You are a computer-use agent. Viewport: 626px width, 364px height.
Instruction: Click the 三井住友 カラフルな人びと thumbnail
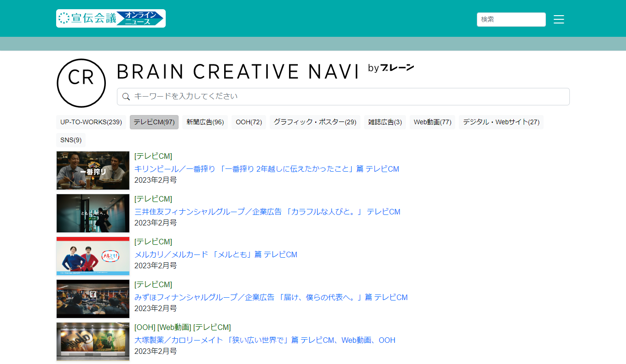click(x=93, y=213)
